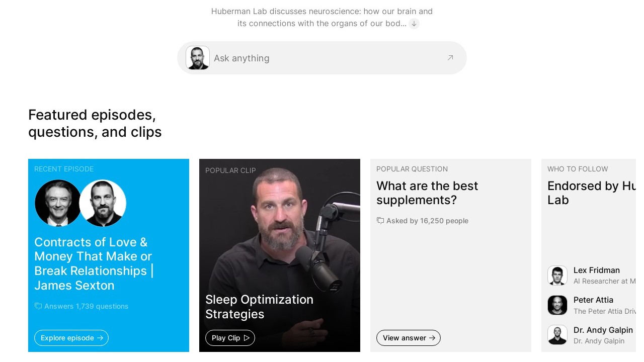Open Lex Fridman's profile name
The height and width of the screenshot is (362, 644).
click(x=596, y=270)
